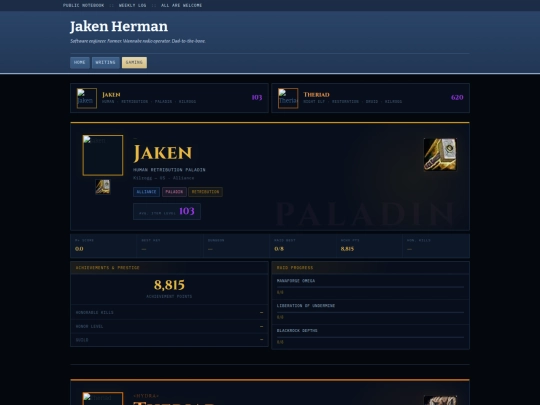540x405 pixels.
Task: Click the Raid Progress panel header
Action: 371,268
